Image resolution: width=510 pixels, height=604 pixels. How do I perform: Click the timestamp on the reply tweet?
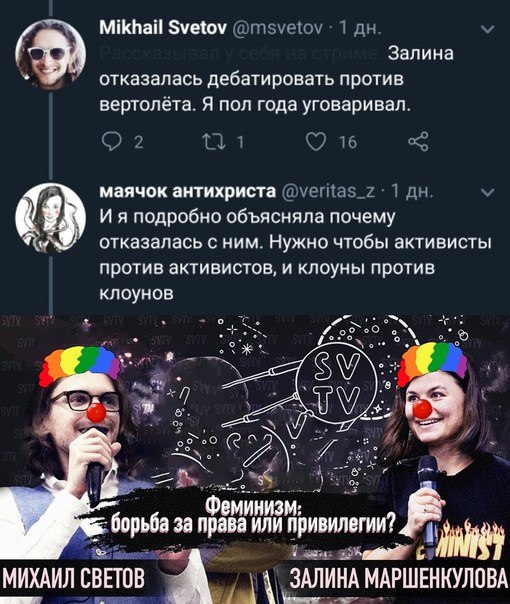click(x=412, y=191)
